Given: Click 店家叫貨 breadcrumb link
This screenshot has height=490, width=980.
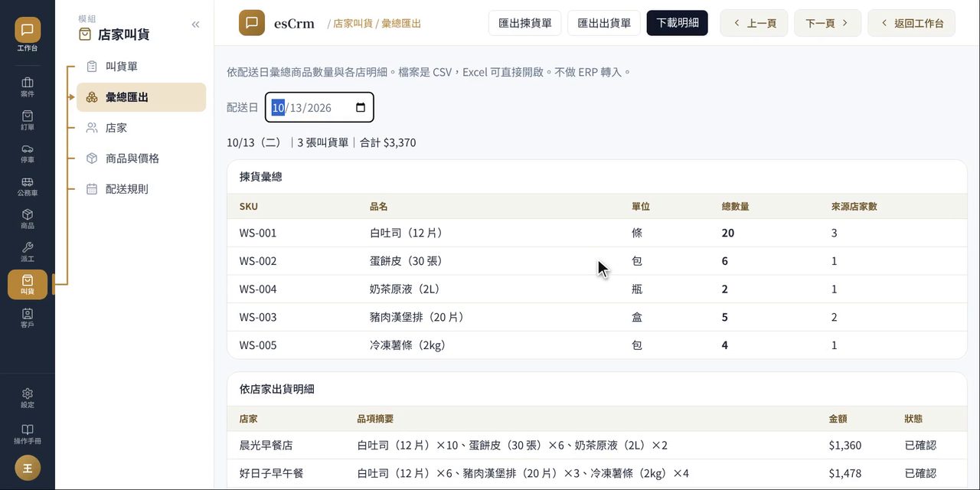Looking at the screenshot, I should (x=353, y=24).
